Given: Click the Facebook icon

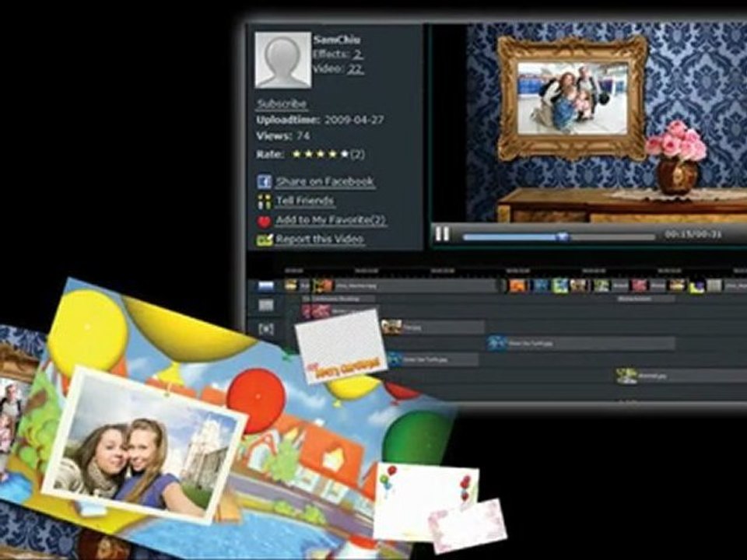Looking at the screenshot, I should point(265,181).
